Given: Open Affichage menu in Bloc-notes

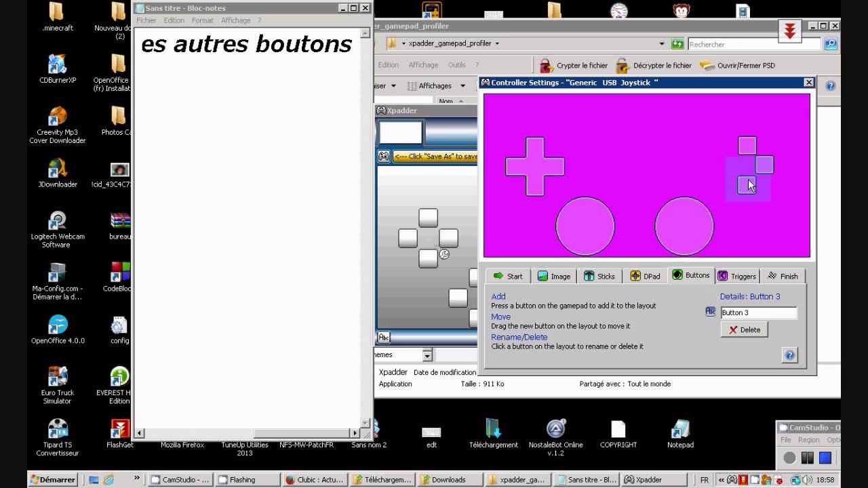Looking at the screenshot, I should pyautogui.click(x=236, y=20).
